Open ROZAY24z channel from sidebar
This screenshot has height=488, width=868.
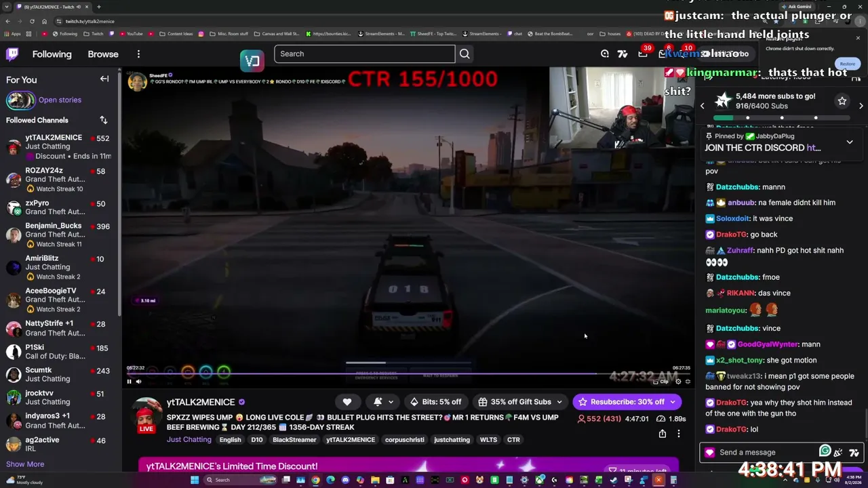[60, 180]
